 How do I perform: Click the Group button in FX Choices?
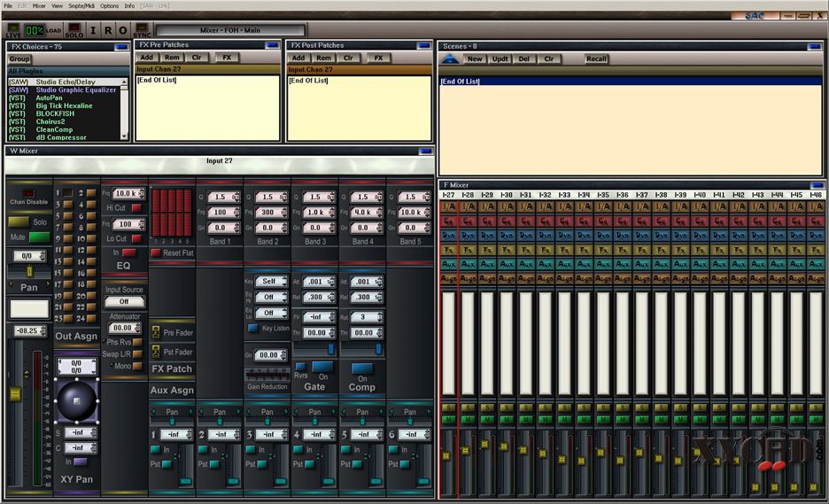pos(19,59)
